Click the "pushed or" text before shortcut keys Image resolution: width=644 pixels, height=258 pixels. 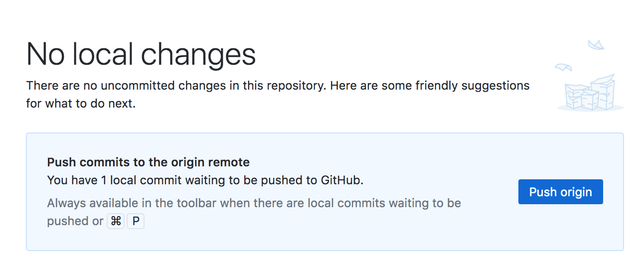(x=75, y=221)
